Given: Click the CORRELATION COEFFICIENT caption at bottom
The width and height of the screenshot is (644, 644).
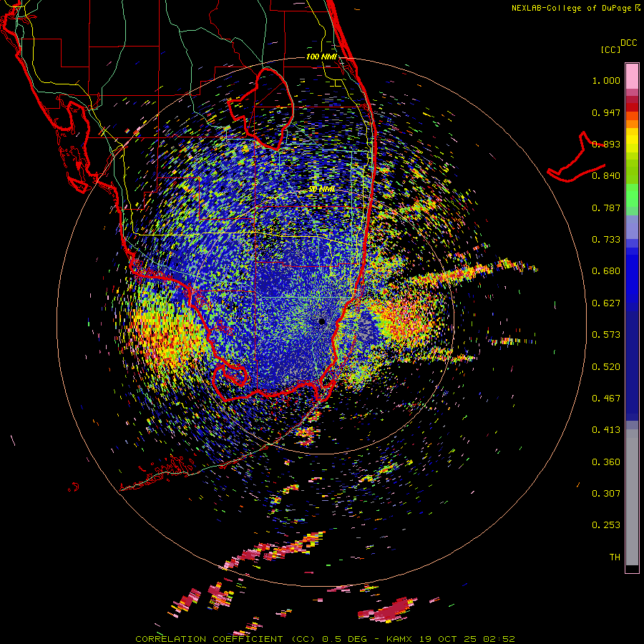Looking at the screenshot, I should 325,639.
